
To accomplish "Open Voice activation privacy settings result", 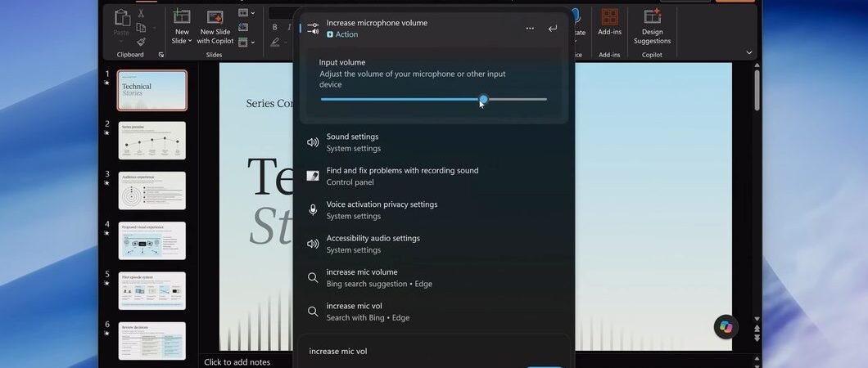I will (x=434, y=210).
